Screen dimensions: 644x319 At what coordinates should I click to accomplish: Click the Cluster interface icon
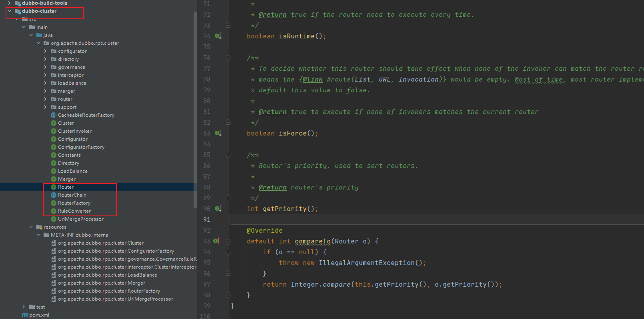(54, 123)
